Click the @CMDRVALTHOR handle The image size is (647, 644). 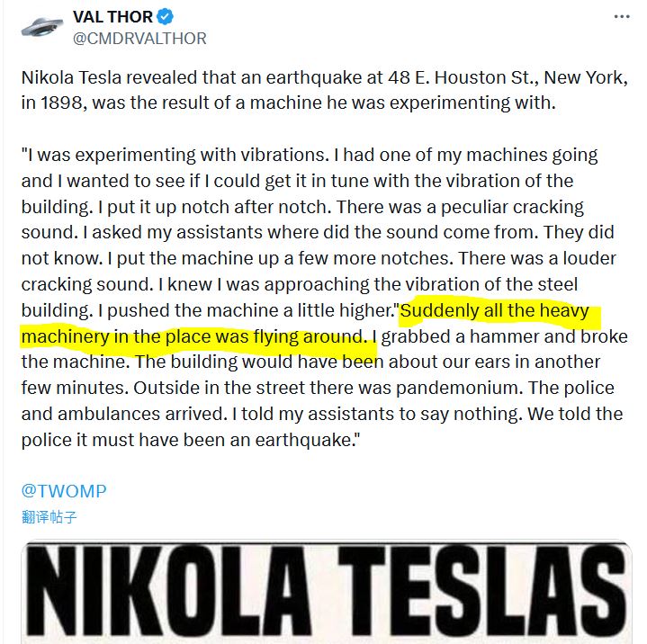tap(139, 39)
